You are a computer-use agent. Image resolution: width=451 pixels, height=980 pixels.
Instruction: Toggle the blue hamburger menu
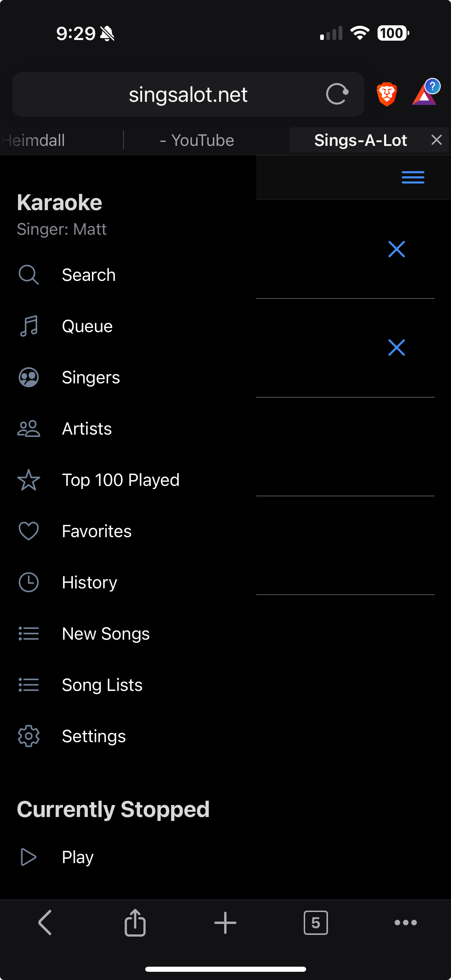pyautogui.click(x=413, y=177)
